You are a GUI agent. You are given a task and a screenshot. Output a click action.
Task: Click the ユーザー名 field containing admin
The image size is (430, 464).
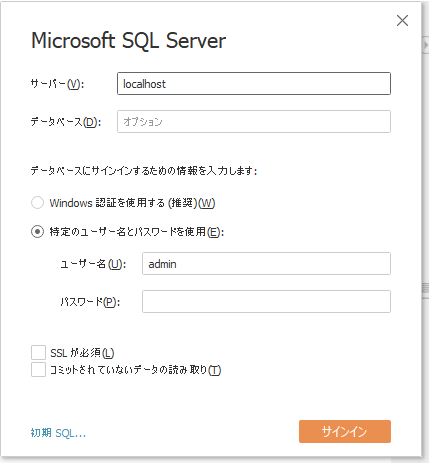pos(266,264)
